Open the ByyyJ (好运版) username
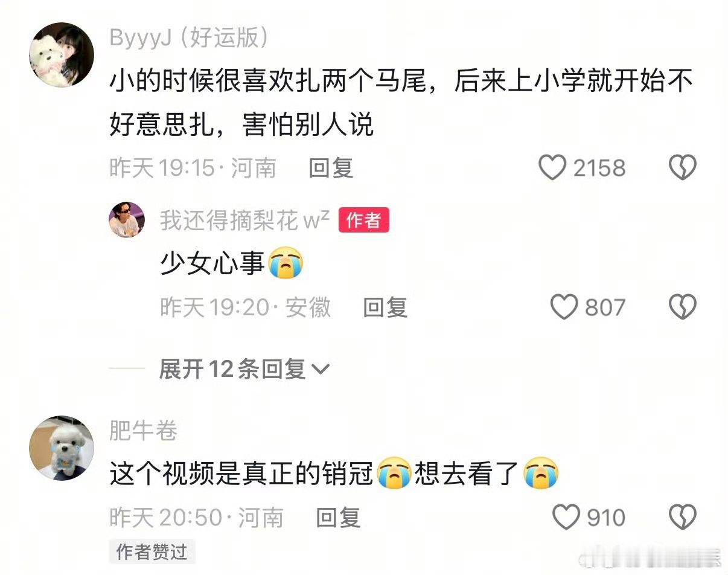The image size is (728, 575). (x=189, y=39)
